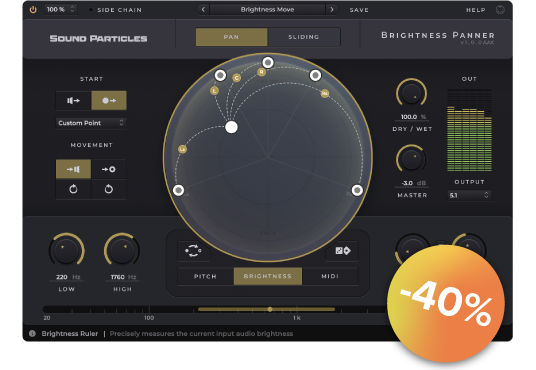The height and width of the screenshot is (370, 536).
Task: Select the MIDI tab
Action: pos(330,276)
